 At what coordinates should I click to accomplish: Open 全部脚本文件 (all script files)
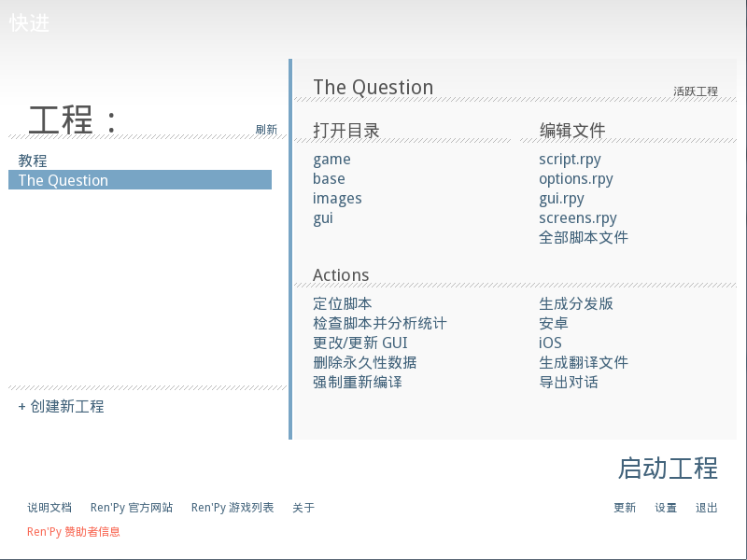(x=583, y=237)
